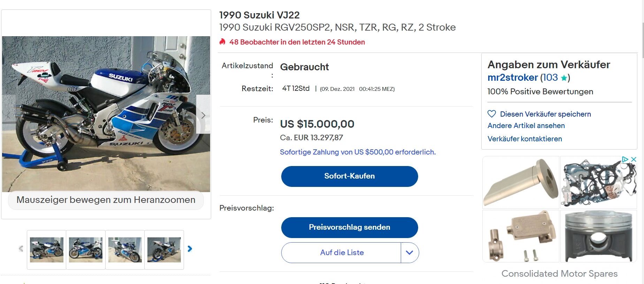Select the first motorcycle thumbnail
This screenshot has height=284, width=644.
[47, 250]
